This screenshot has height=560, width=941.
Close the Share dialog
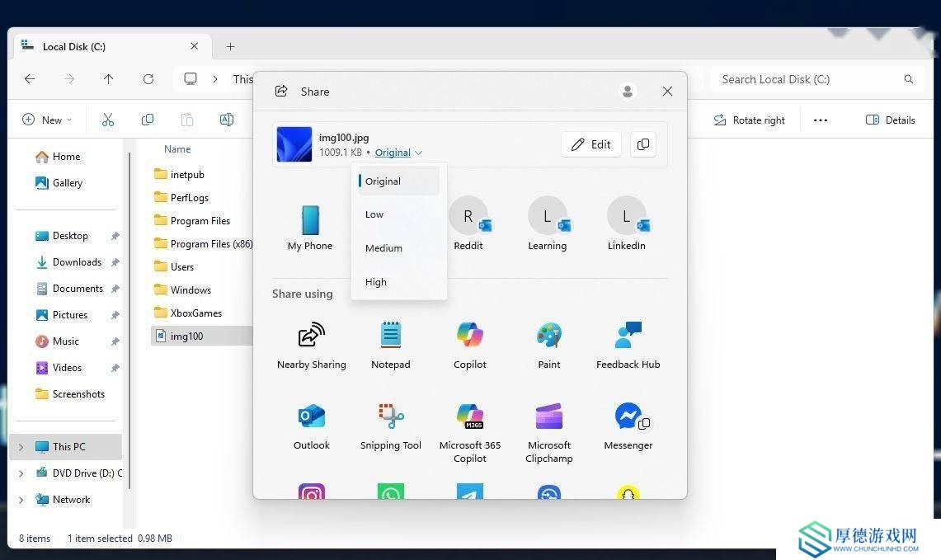click(x=667, y=92)
